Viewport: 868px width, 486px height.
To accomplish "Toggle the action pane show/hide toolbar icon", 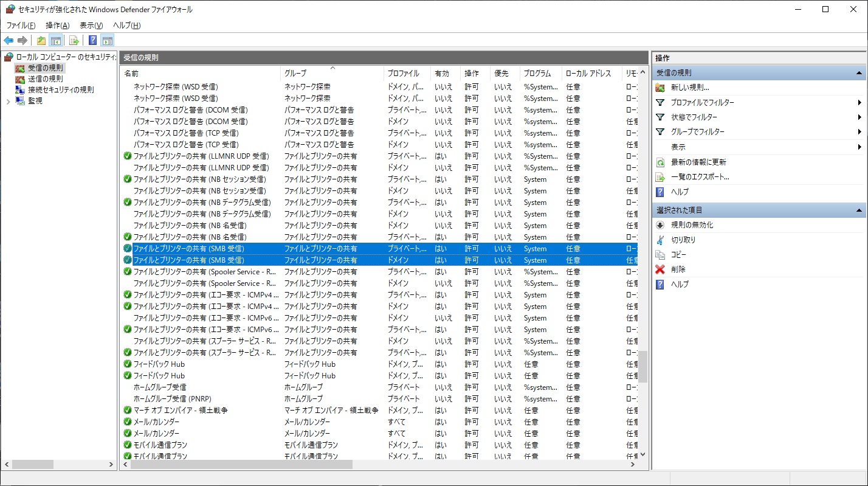I will coord(107,41).
